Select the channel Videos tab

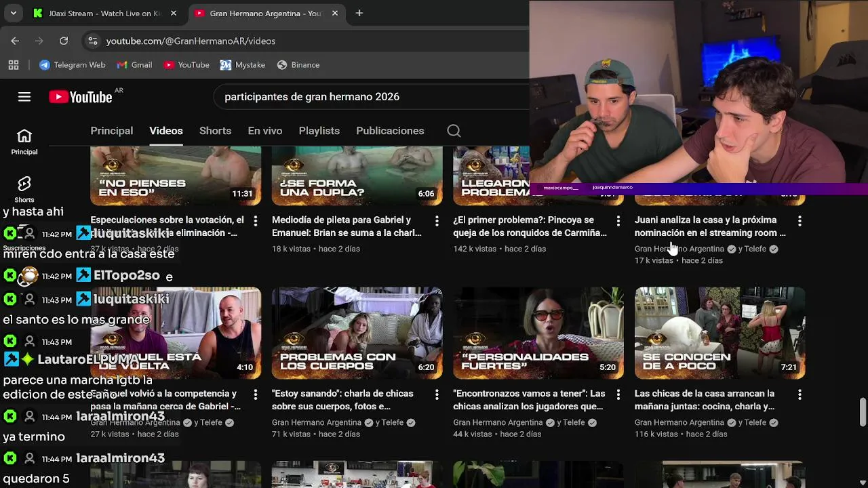click(x=166, y=131)
